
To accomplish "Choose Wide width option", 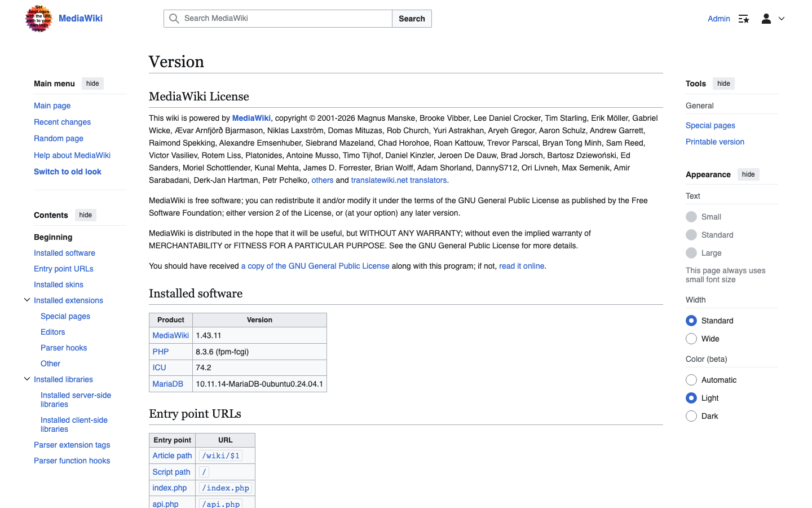I will pyautogui.click(x=691, y=339).
